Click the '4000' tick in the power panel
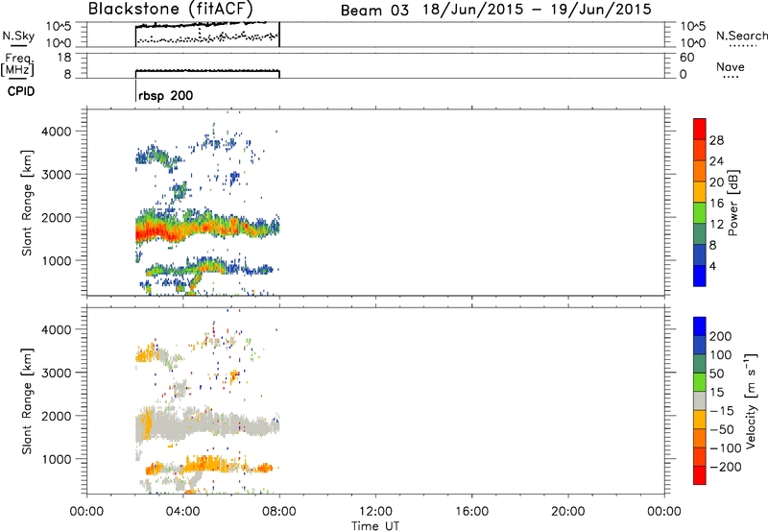 tap(57, 132)
